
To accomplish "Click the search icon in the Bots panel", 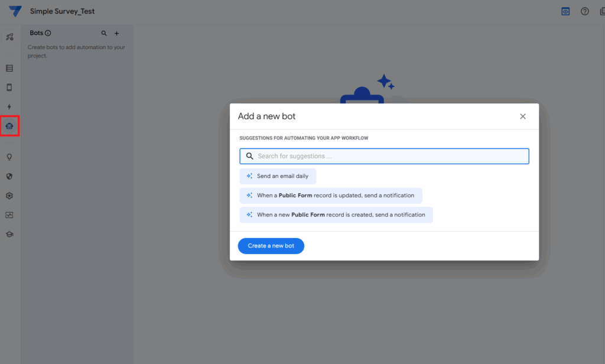I will click(x=104, y=34).
